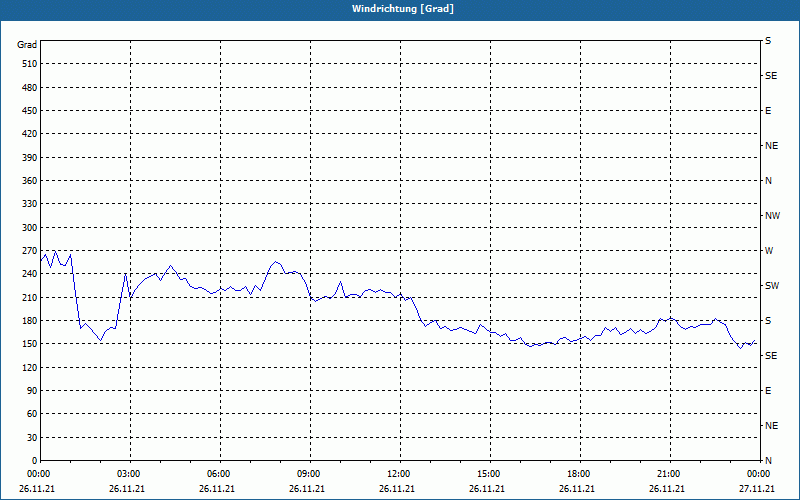Select the E compass label level with 450

coord(768,111)
